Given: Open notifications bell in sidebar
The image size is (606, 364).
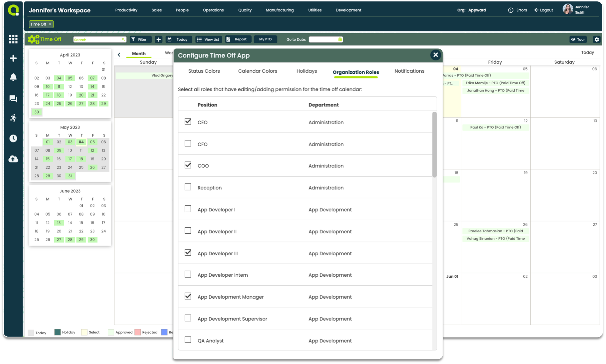Looking at the screenshot, I should click(x=13, y=77).
